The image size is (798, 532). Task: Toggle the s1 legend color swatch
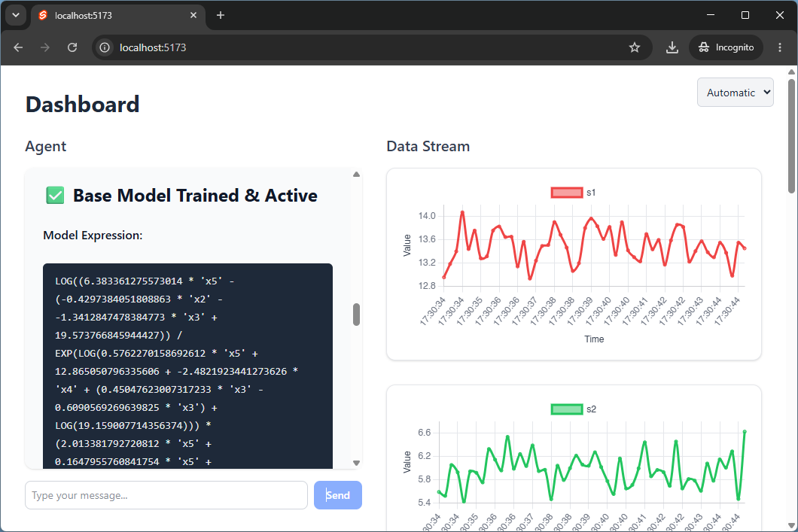[x=567, y=193]
